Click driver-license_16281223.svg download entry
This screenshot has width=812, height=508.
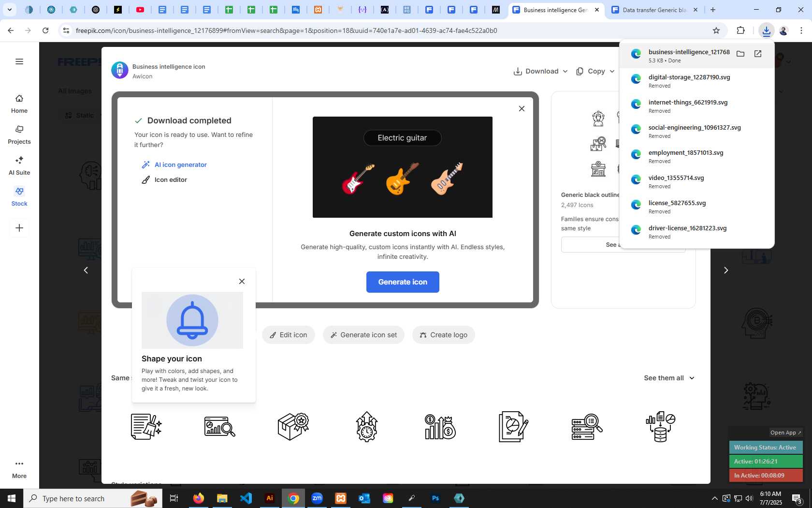[x=696, y=232]
